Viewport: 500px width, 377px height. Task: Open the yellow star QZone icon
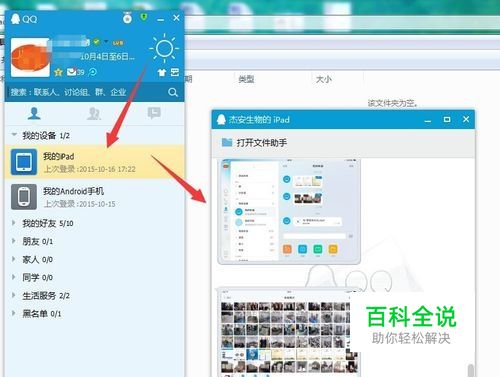pyautogui.click(x=58, y=72)
